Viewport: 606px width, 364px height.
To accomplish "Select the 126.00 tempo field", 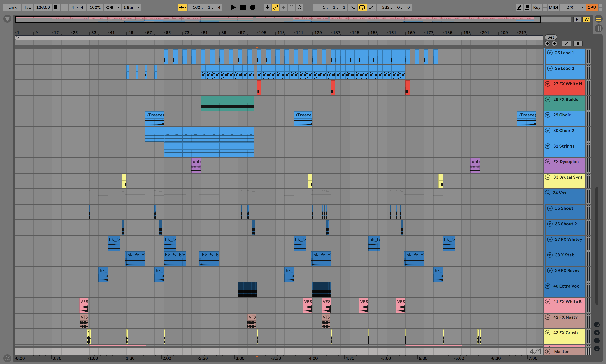I will [x=43, y=7].
